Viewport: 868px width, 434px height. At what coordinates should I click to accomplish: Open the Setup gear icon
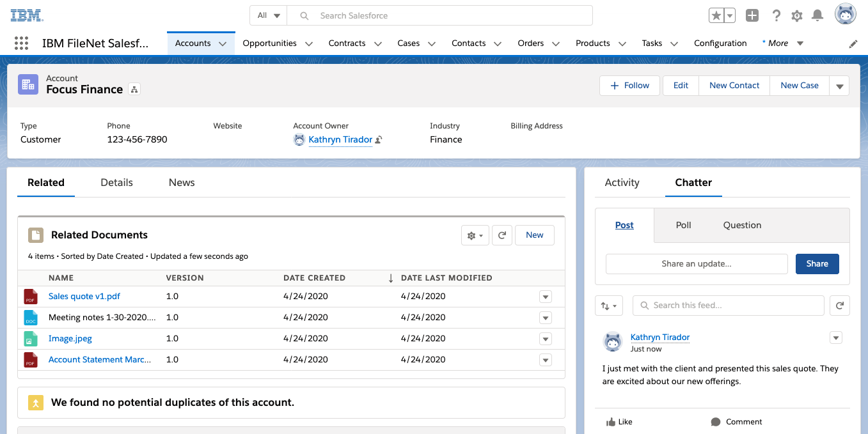point(796,16)
